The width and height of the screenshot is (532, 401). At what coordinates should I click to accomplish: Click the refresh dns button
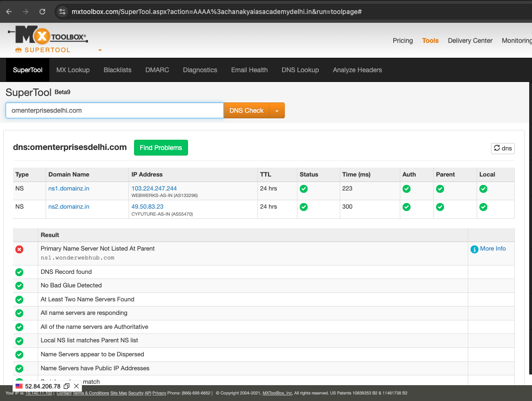(x=503, y=148)
